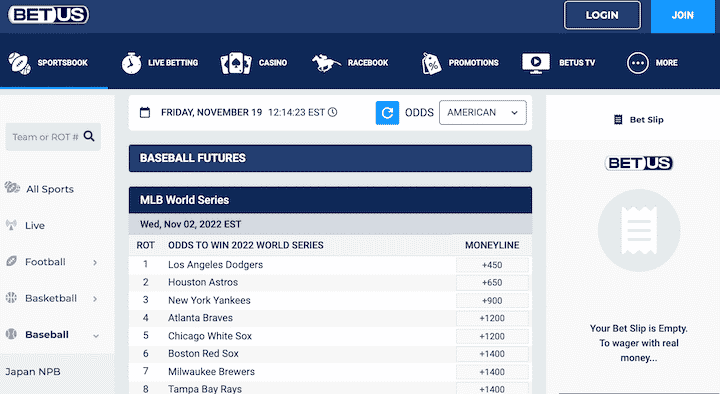Click the BetUS TV monitor icon
The height and width of the screenshot is (394, 720).
coord(536,63)
